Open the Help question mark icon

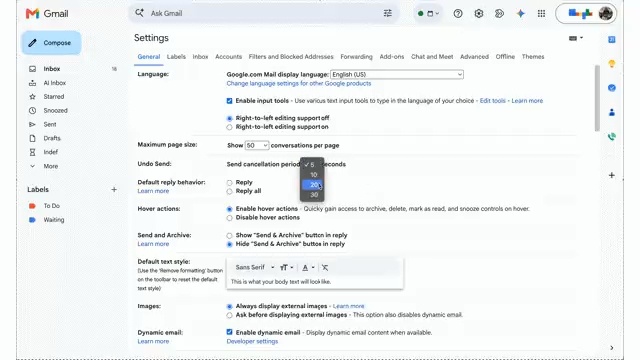coord(458,13)
